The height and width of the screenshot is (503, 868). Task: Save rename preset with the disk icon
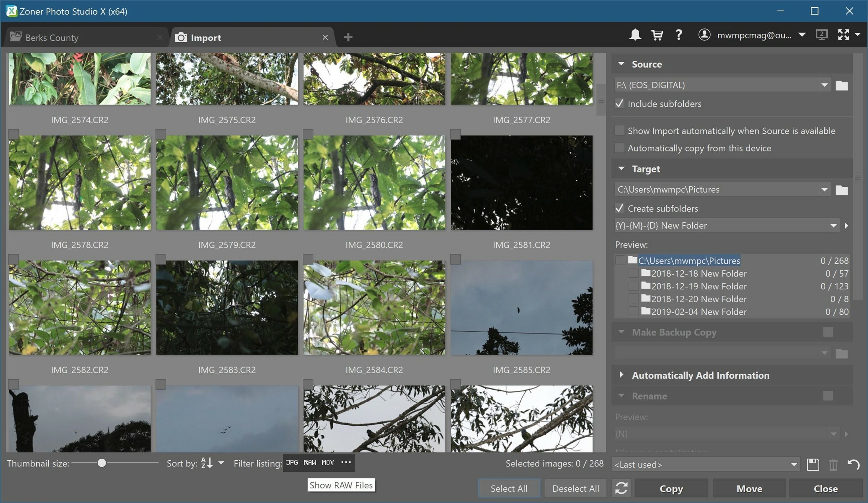(x=813, y=464)
